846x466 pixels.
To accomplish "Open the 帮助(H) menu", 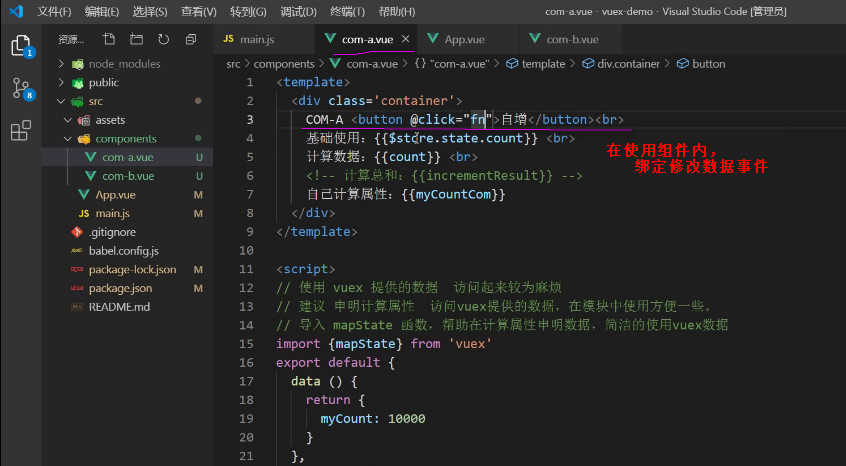I will click(397, 11).
